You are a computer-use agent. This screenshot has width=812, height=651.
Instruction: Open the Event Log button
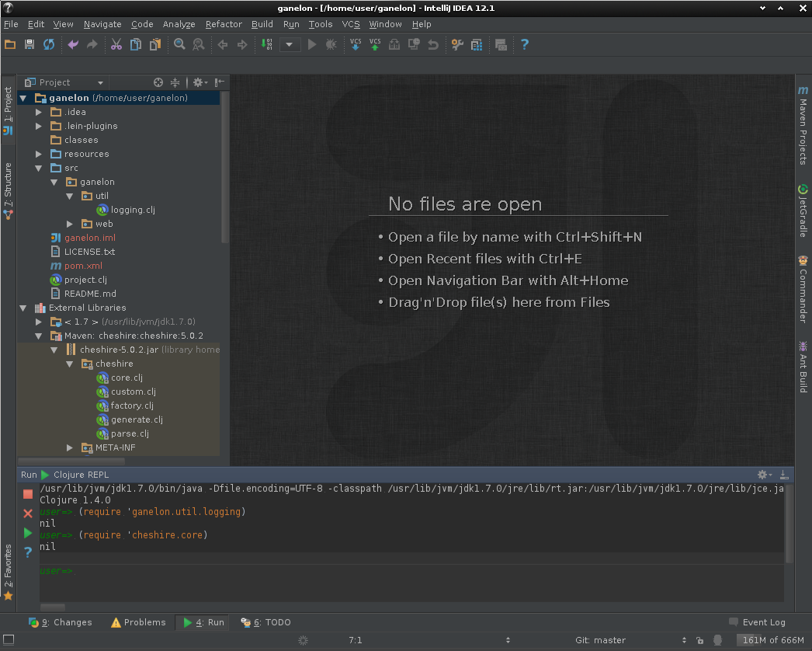coord(758,622)
